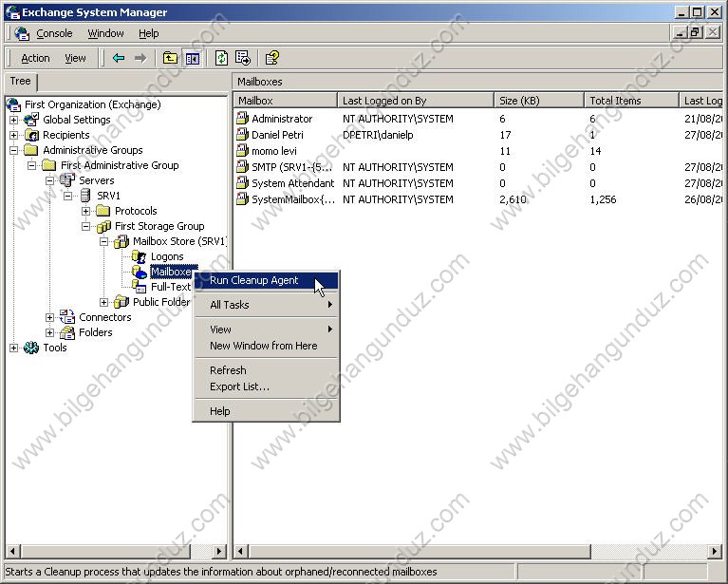Image resolution: width=728 pixels, height=584 pixels.
Task: Click the Help toolbar icon
Action: click(x=272, y=58)
